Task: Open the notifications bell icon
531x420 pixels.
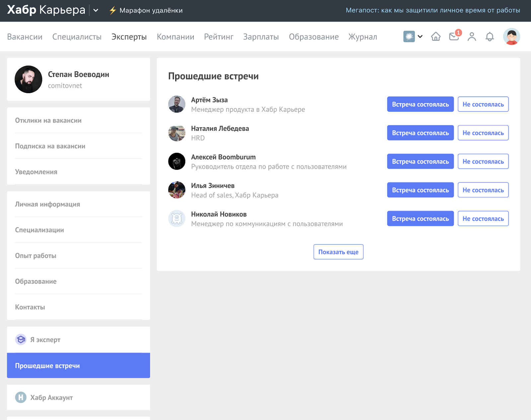Action: coord(490,36)
